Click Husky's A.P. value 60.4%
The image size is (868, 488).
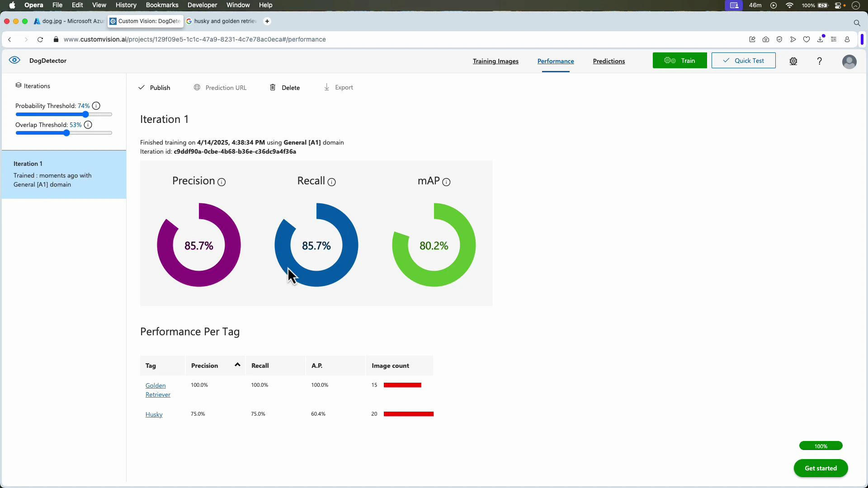pyautogui.click(x=318, y=414)
